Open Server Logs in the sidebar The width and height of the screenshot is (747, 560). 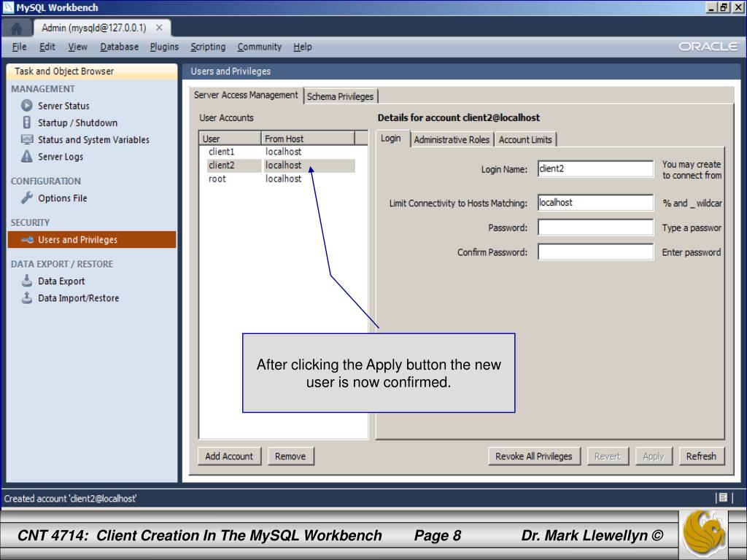coord(61,157)
